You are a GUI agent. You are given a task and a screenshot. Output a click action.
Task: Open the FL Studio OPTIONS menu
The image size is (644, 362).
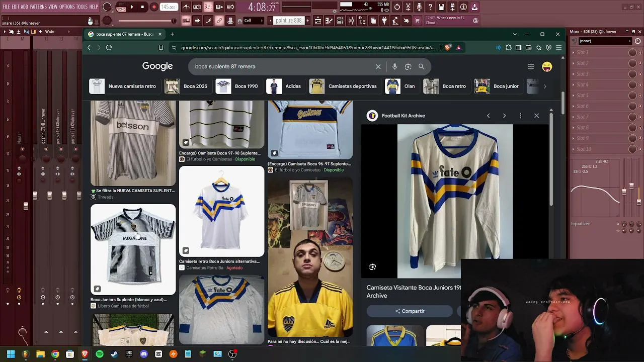pyautogui.click(x=67, y=7)
